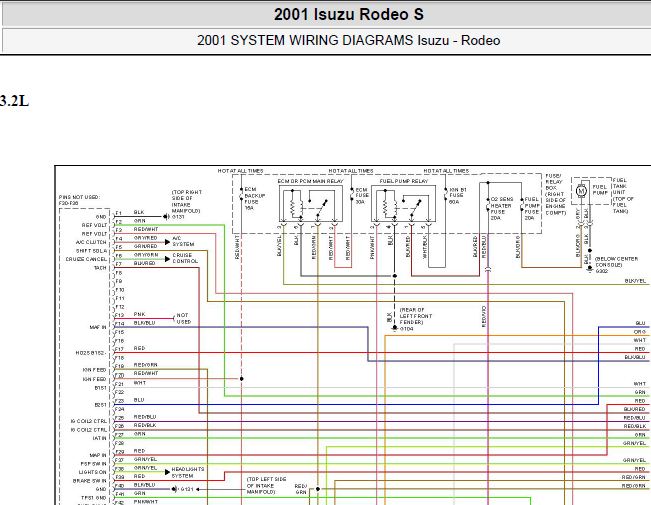
Task: Click the "FUEL PUMP FUSE 20A" label
Action: pyautogui.click(x=531, y=208)
